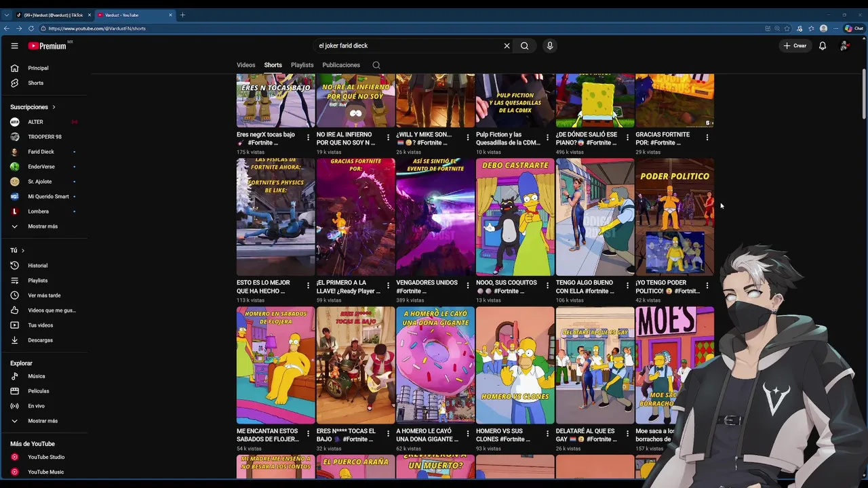
Task: Click the browser address bar URL
Action: 97,28
